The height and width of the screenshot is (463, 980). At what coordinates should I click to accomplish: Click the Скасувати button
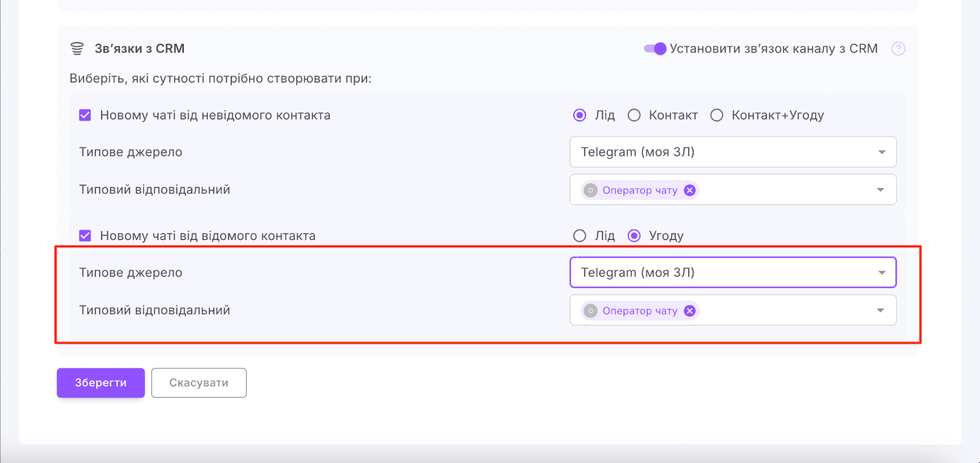point(198,383)
